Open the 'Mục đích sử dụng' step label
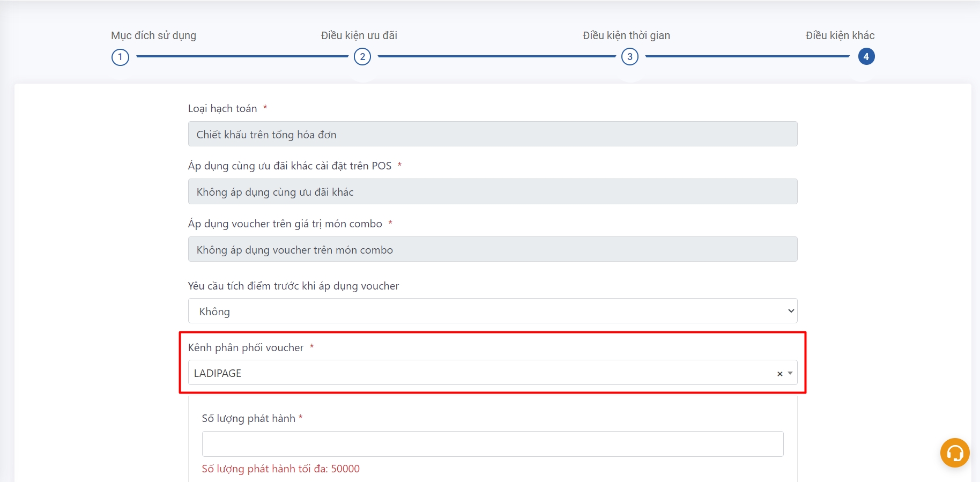The height and width of the screenshot is (482, 980). pyautogui.click(x=153, y=35)
